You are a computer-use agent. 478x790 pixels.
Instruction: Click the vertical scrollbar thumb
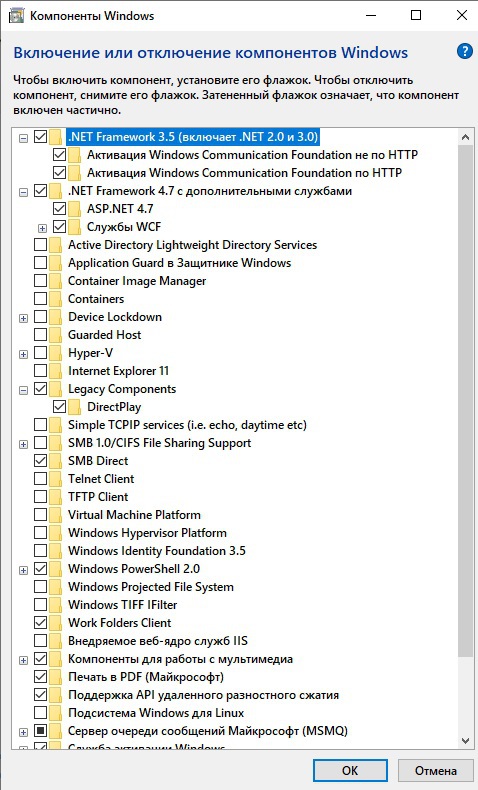point(465,401)
